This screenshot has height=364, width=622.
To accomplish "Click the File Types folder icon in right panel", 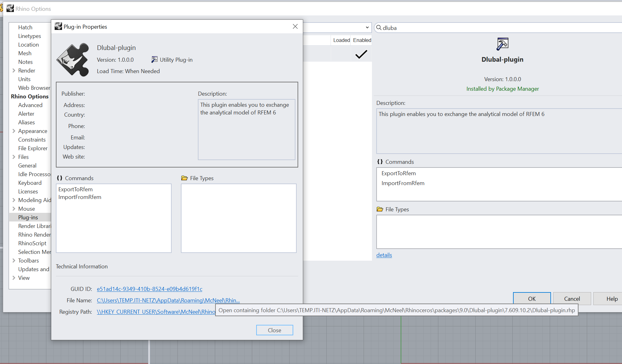I will click(380, 209).
